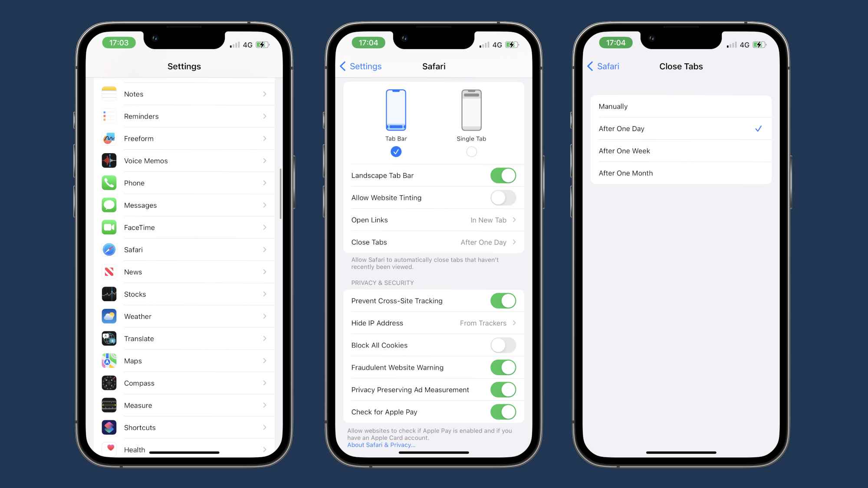868x488 pixels.
Task: Expand the Open Links setting
Action: (x=434, y=219)
